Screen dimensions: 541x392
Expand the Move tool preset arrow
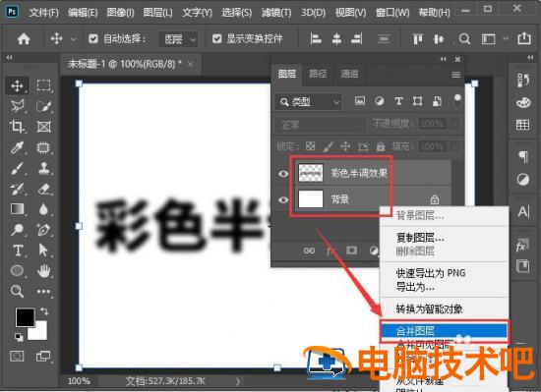73,39
